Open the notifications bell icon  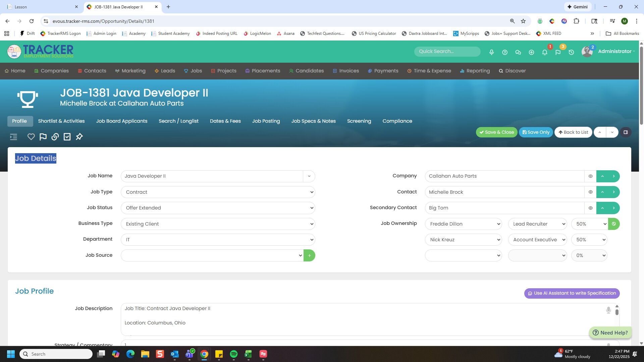click(545, 52)
